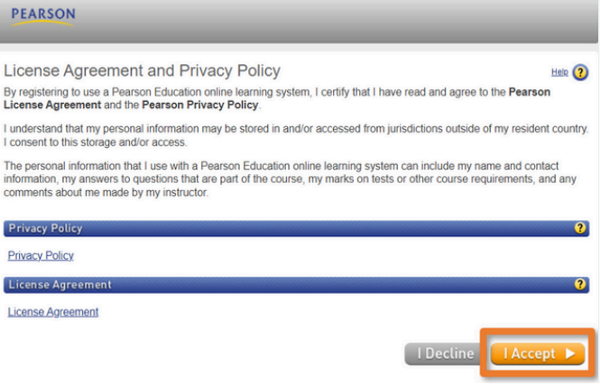Click the 'By registering to use' sentence

click(277, 98)
